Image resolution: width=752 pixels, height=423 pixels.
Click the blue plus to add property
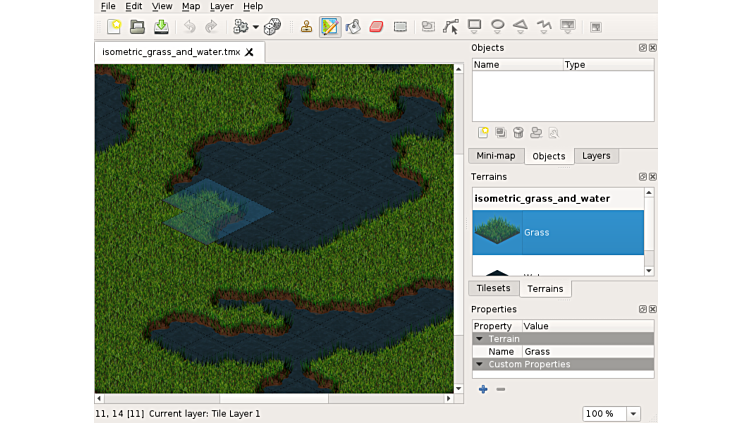tap(483, 389)
